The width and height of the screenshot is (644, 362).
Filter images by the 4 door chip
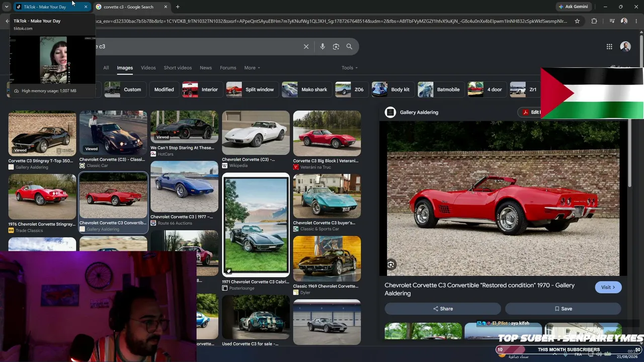487,89
